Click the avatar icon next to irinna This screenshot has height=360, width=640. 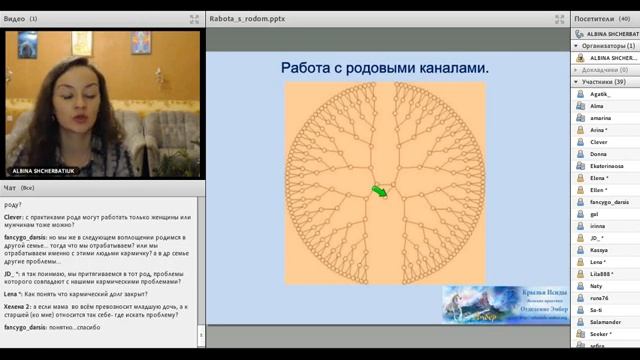(x=580, y=226)
